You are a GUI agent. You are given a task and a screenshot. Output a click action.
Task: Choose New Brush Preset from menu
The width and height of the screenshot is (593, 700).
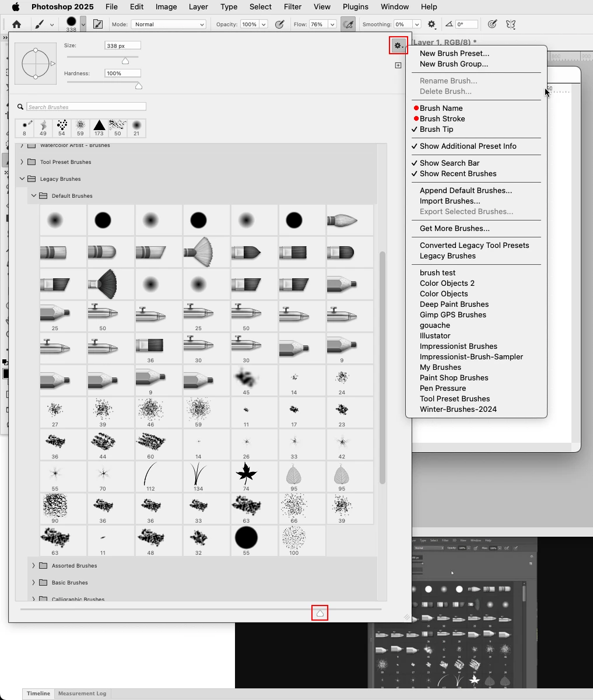coord(454,53)
